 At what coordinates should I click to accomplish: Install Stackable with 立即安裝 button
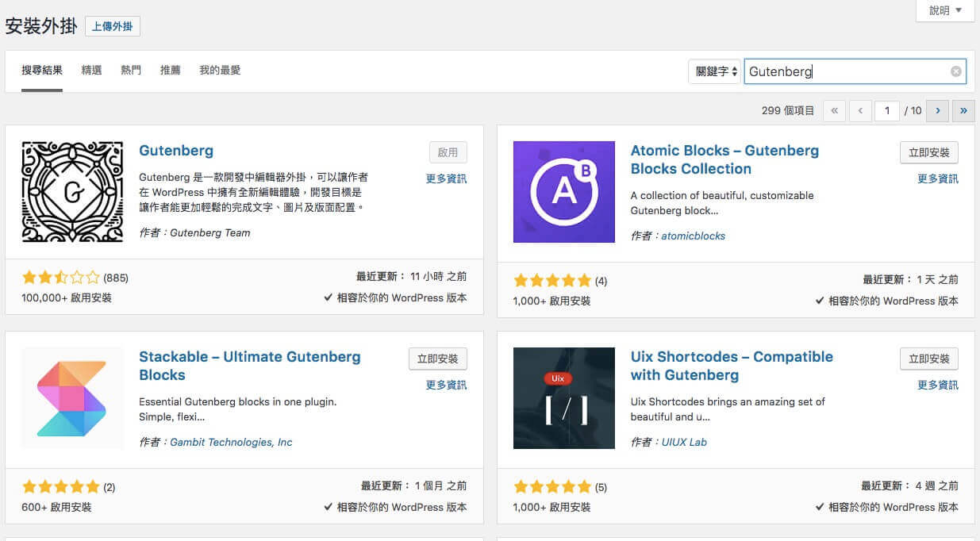coord(438,359)
